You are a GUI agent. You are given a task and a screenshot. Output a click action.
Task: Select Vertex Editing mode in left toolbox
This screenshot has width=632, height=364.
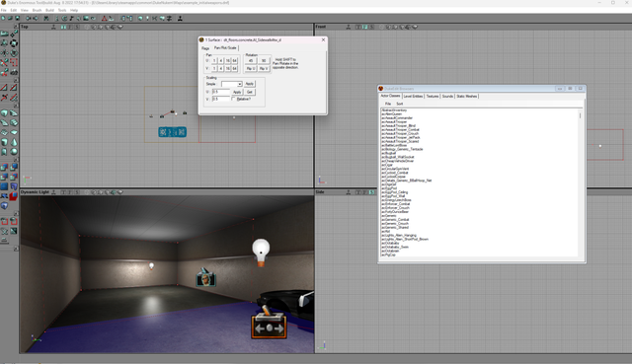point(14,34)
